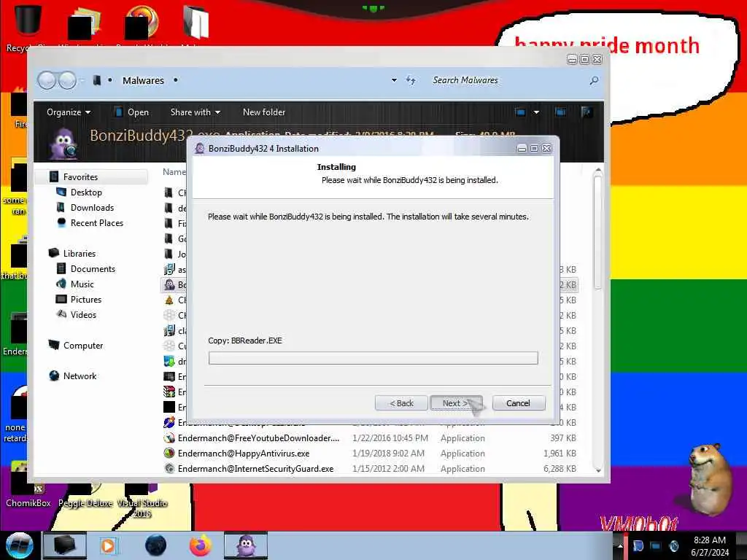Click the FreeYoutubeDownloader file icon
Screen dimensions: 747x560
(169, 437)
